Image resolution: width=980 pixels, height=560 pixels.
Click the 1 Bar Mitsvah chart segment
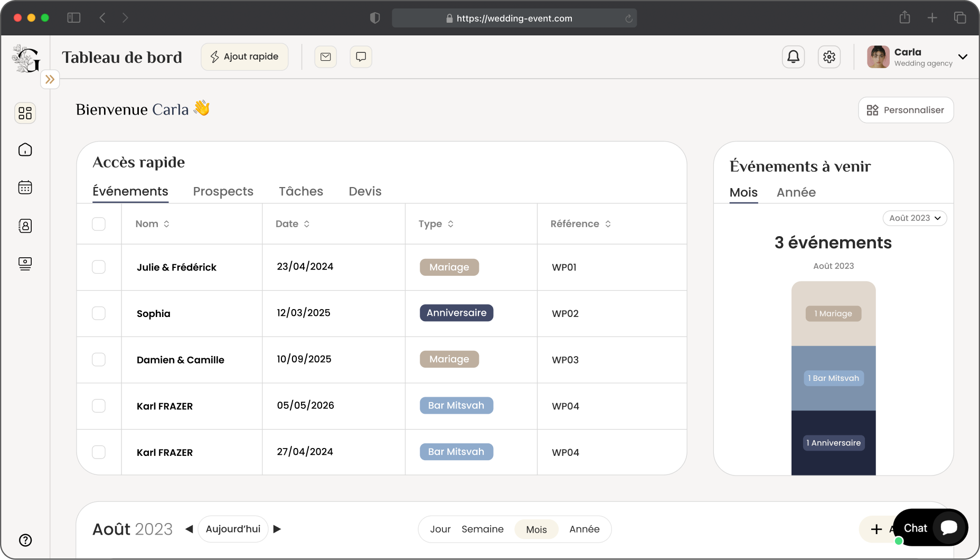point(833,378)
